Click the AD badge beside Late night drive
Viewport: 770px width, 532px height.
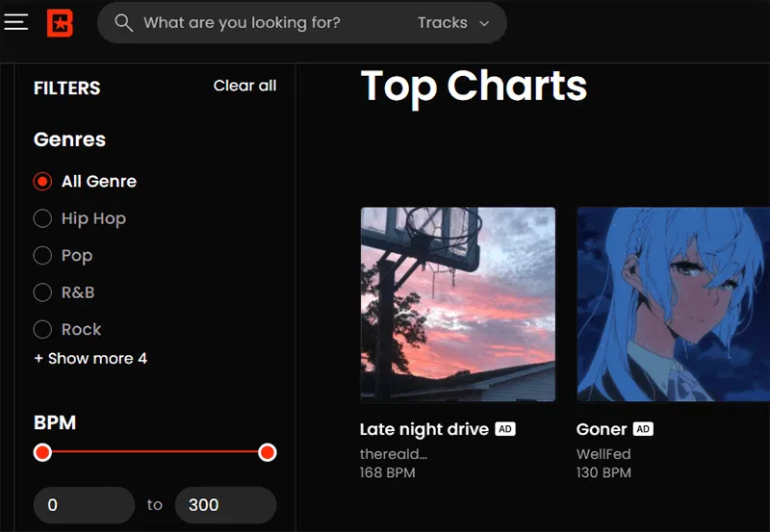point(505,429)
